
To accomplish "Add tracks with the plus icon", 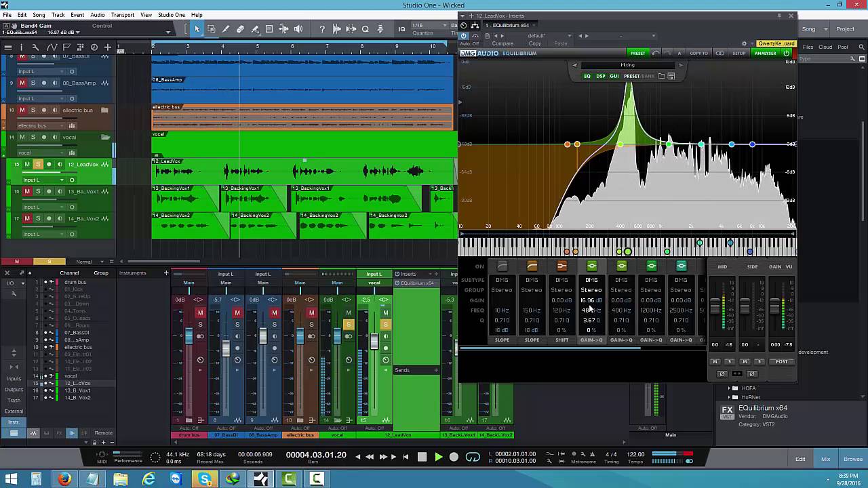I will point(107,47).
